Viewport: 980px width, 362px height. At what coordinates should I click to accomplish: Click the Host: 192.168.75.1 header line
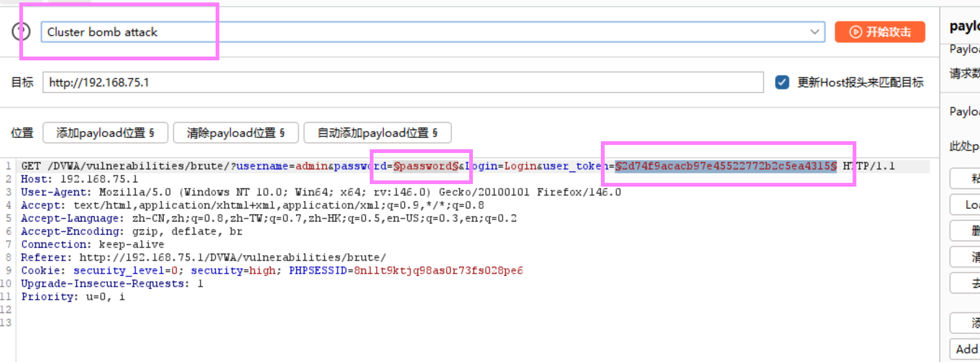[80, 179]
